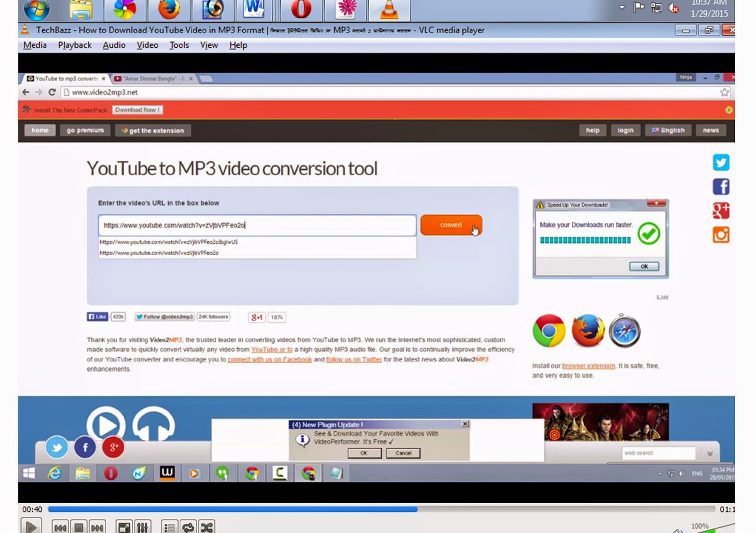Click the green progress bar in ad
756x533 pixels.
coord(585,240)
